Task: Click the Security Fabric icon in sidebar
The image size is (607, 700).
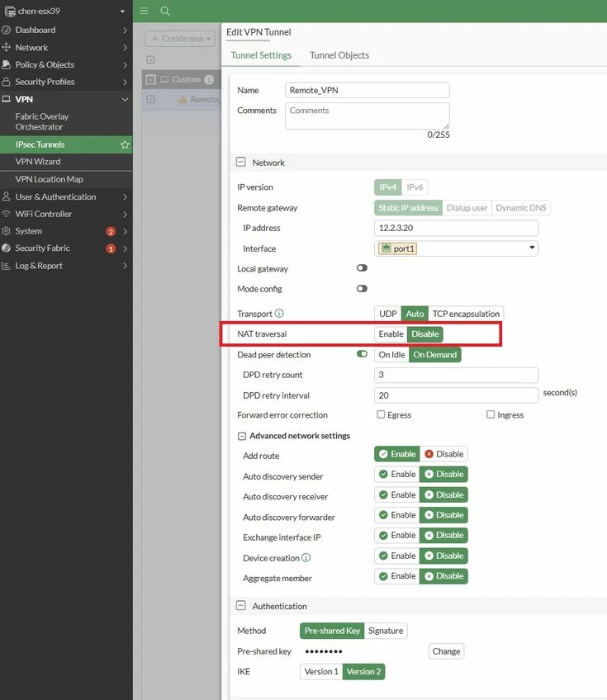Action: tap(7, 248)
